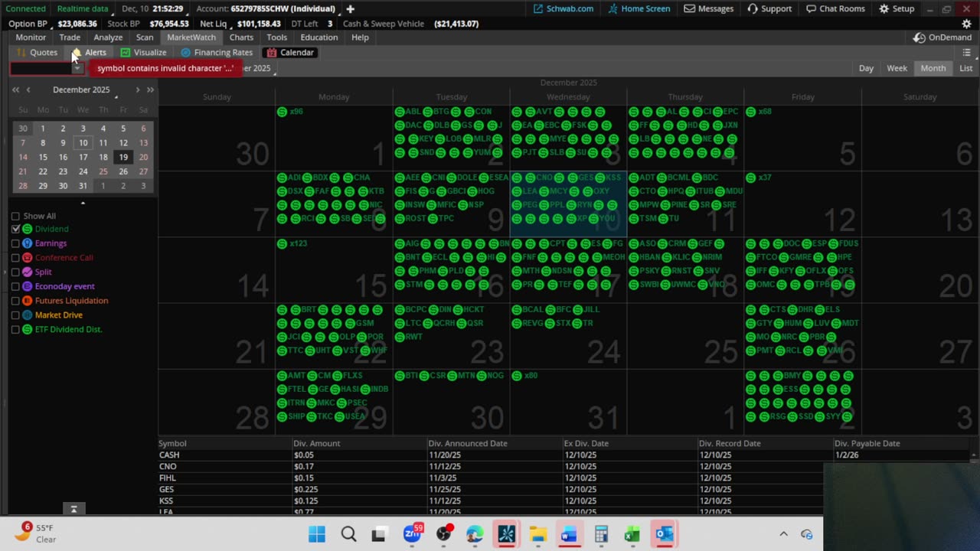Open the Analyze tab
Image resolution: width=980 pixels, height=551 pixels.
pyautogui.click(x=108, y=37)
